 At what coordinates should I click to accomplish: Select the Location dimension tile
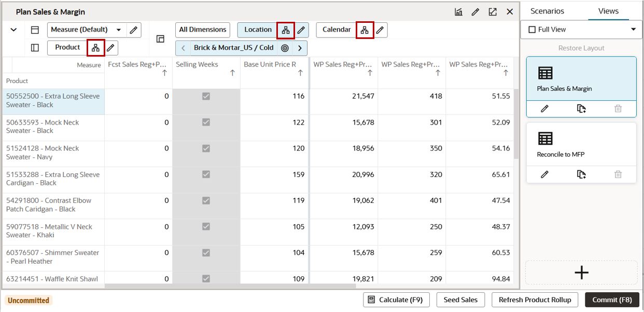258,30
